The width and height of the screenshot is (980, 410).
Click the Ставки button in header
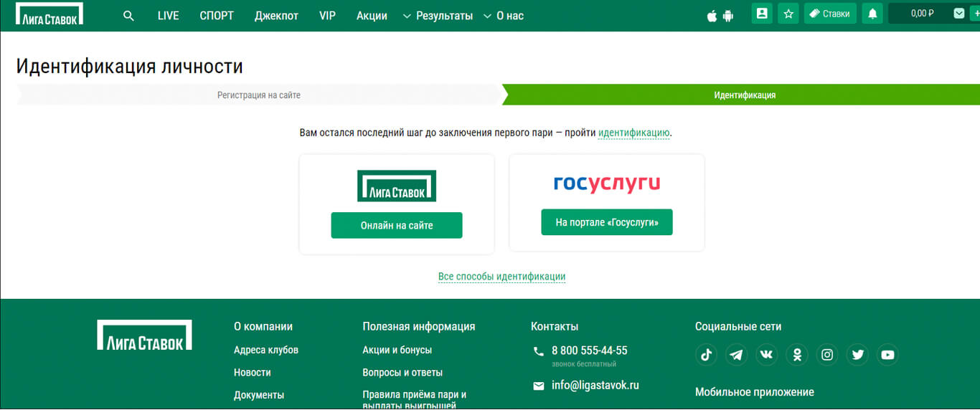pos(830,14)
